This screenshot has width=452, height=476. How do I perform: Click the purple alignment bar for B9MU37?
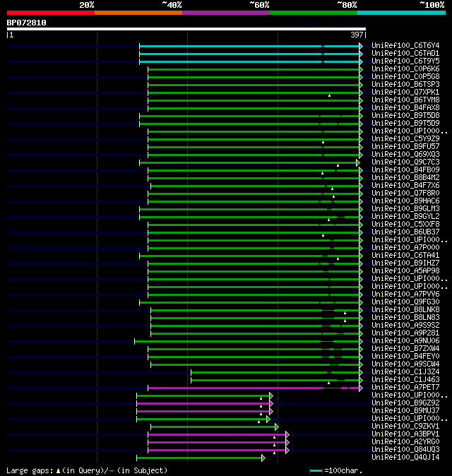point(203,411)
